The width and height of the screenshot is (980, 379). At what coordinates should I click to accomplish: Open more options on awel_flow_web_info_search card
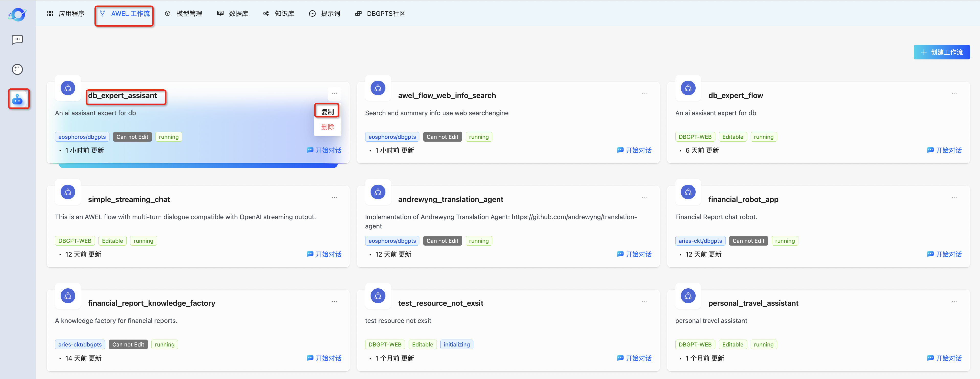click(x=644, y=94)
